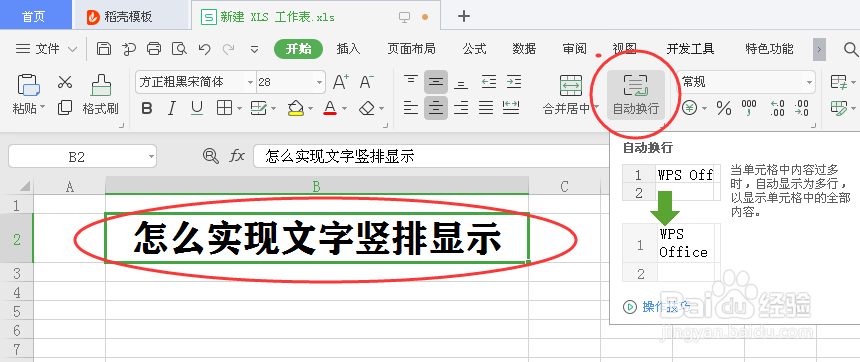
Task: Cut selection with the scissors icon
Action: [x=65, y=82]
